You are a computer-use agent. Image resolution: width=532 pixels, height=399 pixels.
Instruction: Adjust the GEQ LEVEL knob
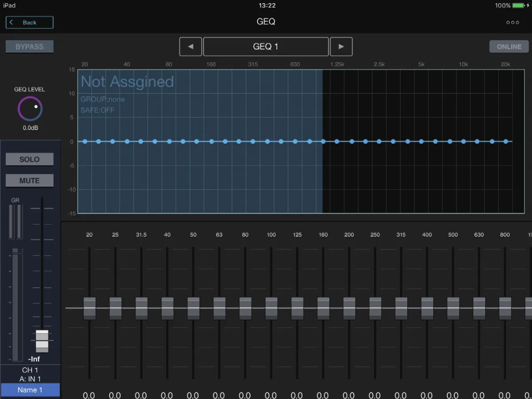30,109
